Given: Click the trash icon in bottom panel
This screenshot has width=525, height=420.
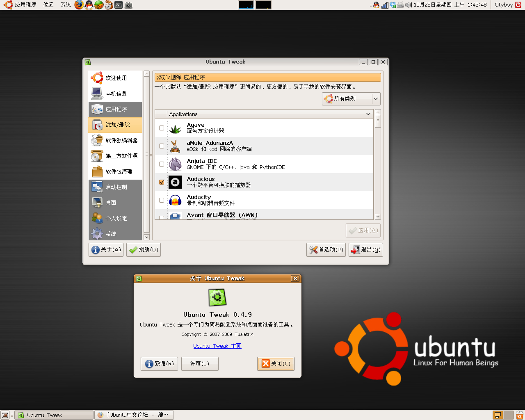Looking at the screenshot, I should click(x=519, y=415).
